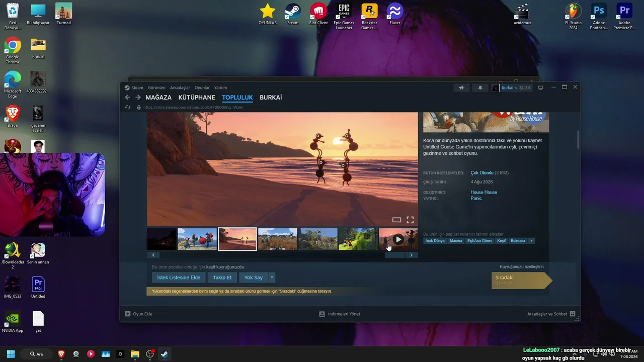Screen dimensions: 644x362
Task: Click the thumbnail strip left scroll arrow
Action: pyautogui.click(x=153, y=255)
